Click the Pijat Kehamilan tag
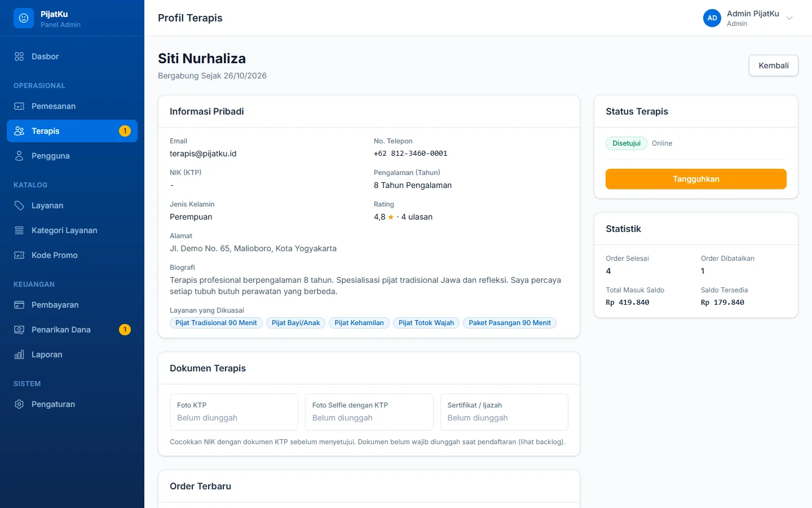The image size is (812, 508). point(359,323)
